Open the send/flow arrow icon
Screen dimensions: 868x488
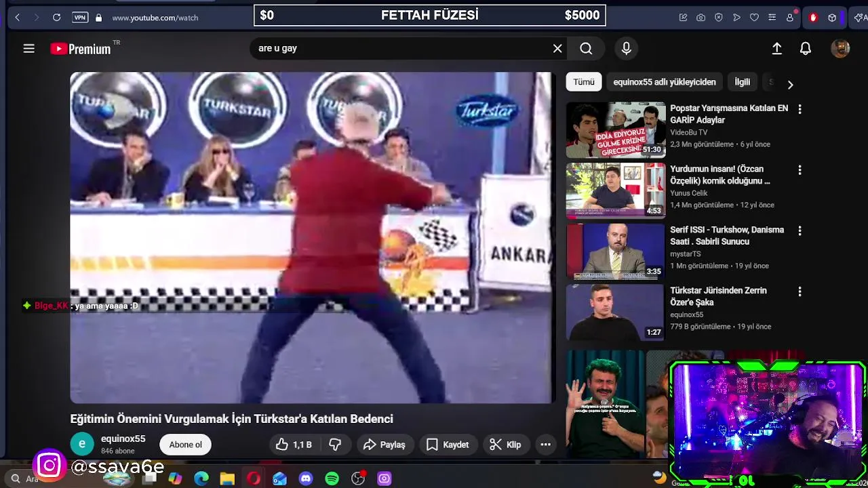[736, 18]
